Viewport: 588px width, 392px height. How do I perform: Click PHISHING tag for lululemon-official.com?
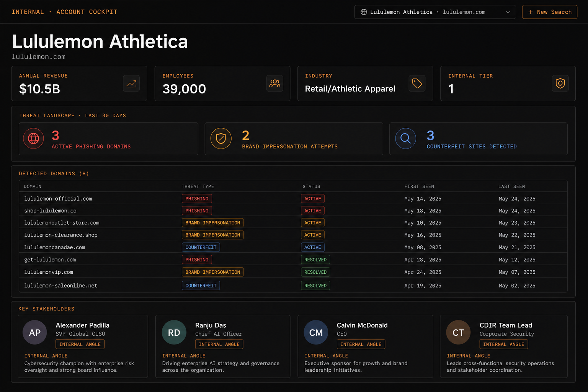[x=197, y=199]
